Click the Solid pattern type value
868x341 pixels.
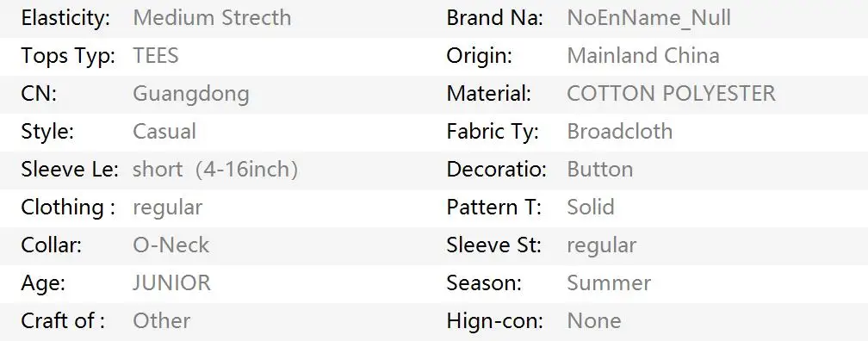591,207
